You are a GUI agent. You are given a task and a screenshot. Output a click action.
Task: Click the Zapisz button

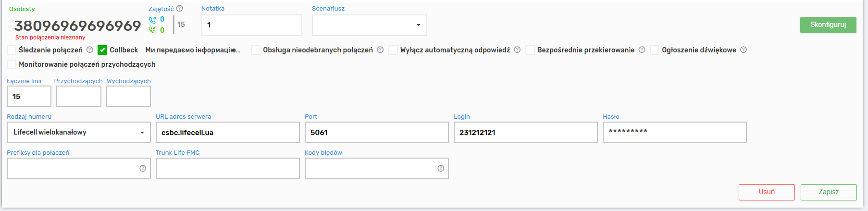pos(829,192)
